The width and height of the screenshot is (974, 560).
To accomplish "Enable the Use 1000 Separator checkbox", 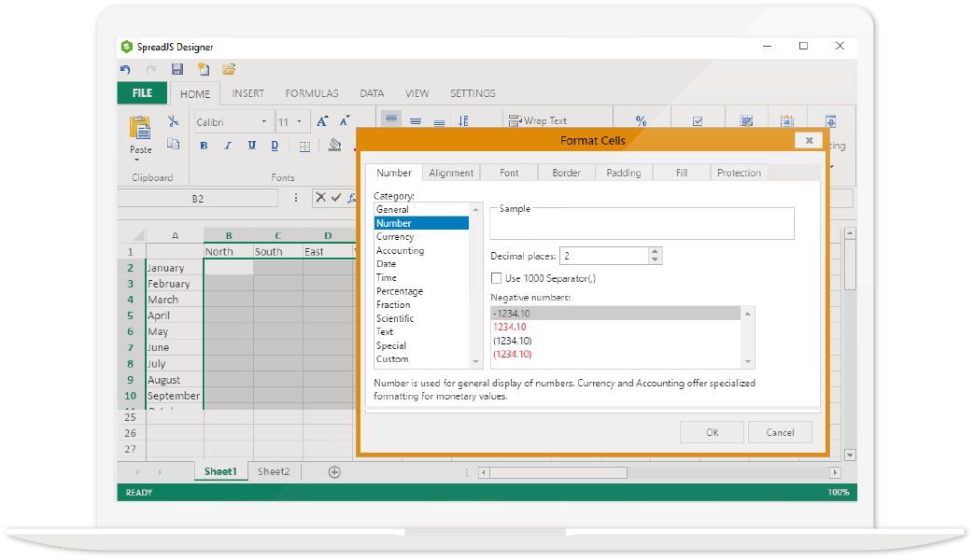I will (497, 278).
